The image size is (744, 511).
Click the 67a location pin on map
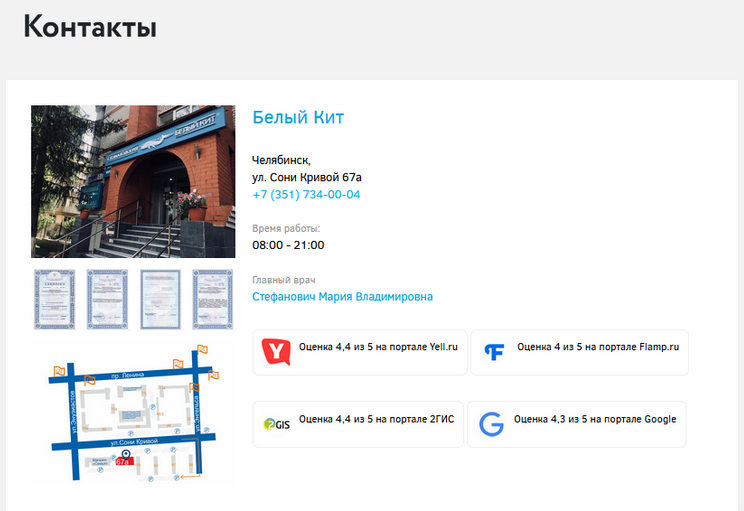click(126, 455)
